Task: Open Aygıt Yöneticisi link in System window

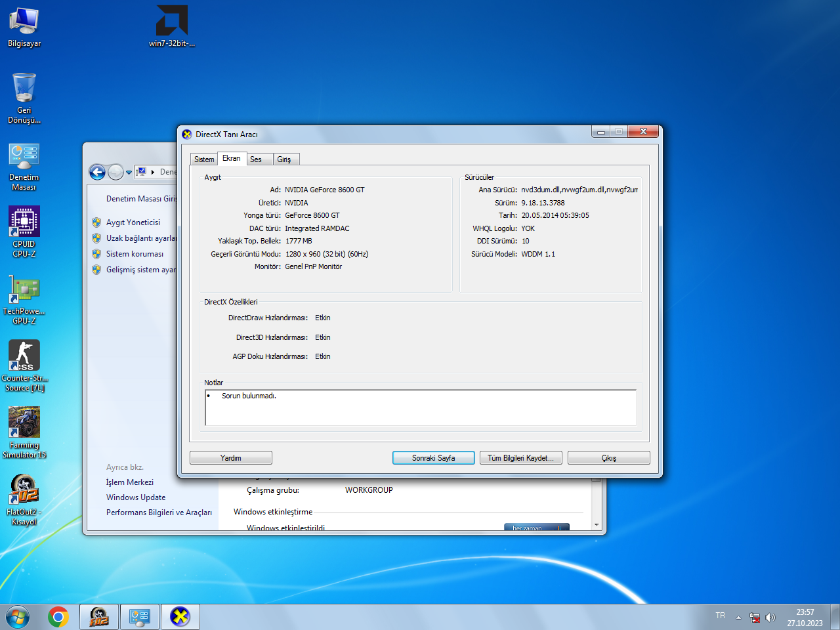Action: pos(133,222)
